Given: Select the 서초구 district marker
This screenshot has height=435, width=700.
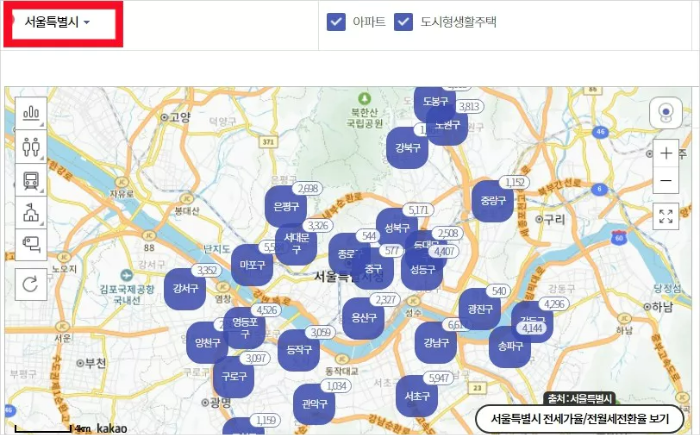Looking at the screenshot, I should coord(417,396).
